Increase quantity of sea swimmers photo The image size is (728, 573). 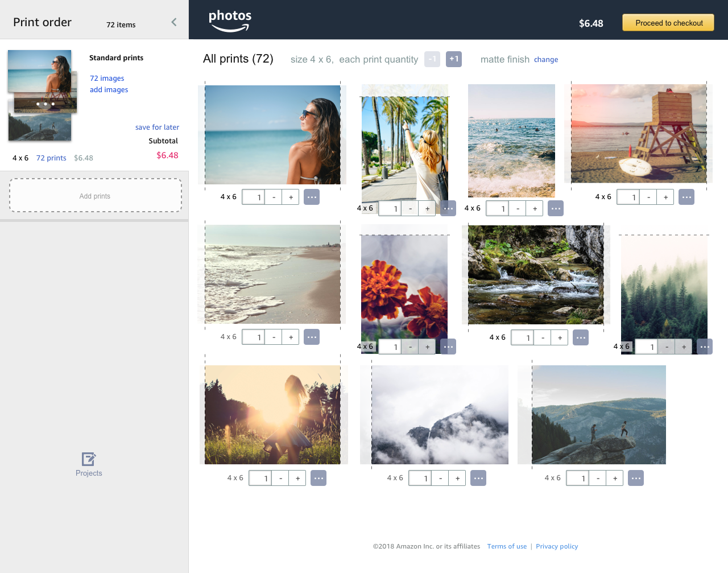(535, 209)
